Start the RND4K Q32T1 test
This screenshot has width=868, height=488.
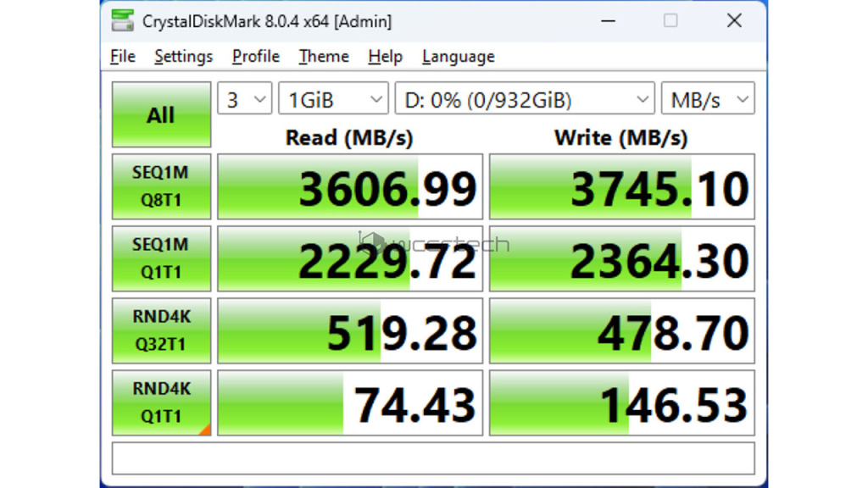(x=161, y=330)
